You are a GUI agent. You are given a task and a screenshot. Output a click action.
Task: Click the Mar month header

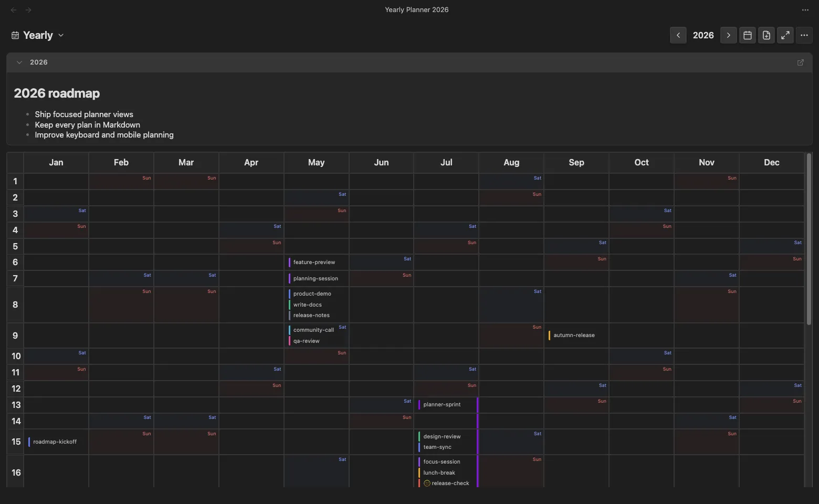[x=186, y=163]
